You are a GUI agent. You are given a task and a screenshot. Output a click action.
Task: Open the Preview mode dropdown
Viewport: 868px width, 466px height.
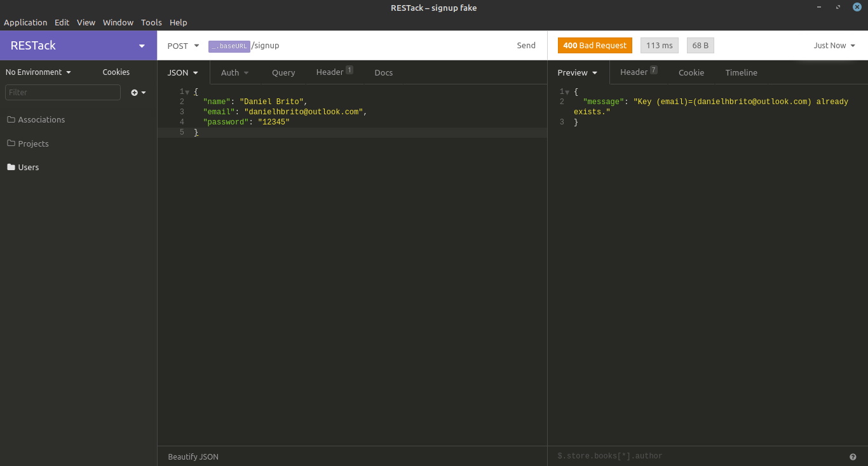[578, 72]
